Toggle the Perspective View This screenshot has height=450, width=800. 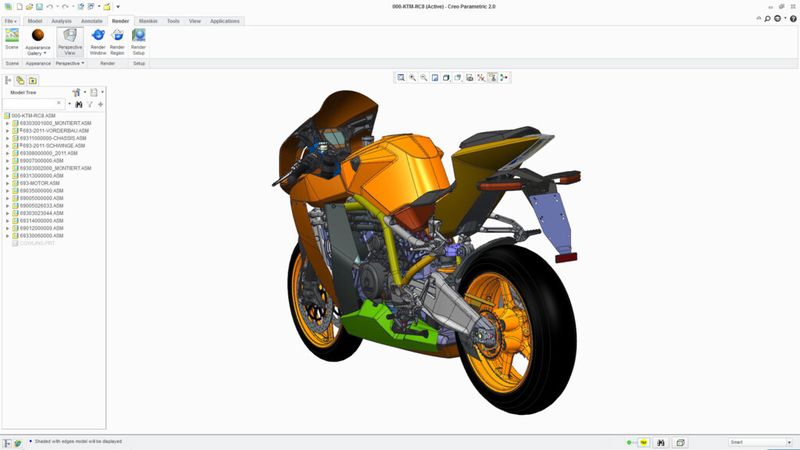point(70,42)
